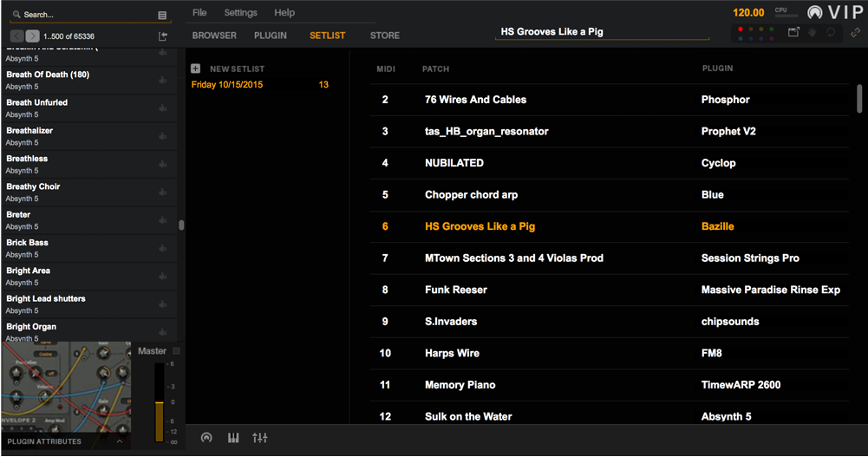Click the PATCH column header
The width and height of the screenshot is (868, 457).
coord(435,69)
